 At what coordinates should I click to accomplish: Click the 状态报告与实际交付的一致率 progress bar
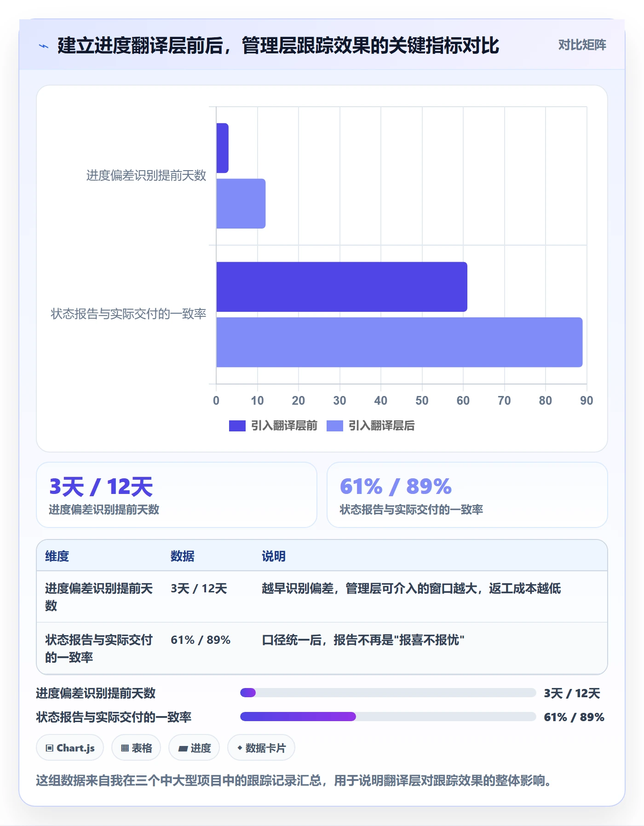[388, 717]
